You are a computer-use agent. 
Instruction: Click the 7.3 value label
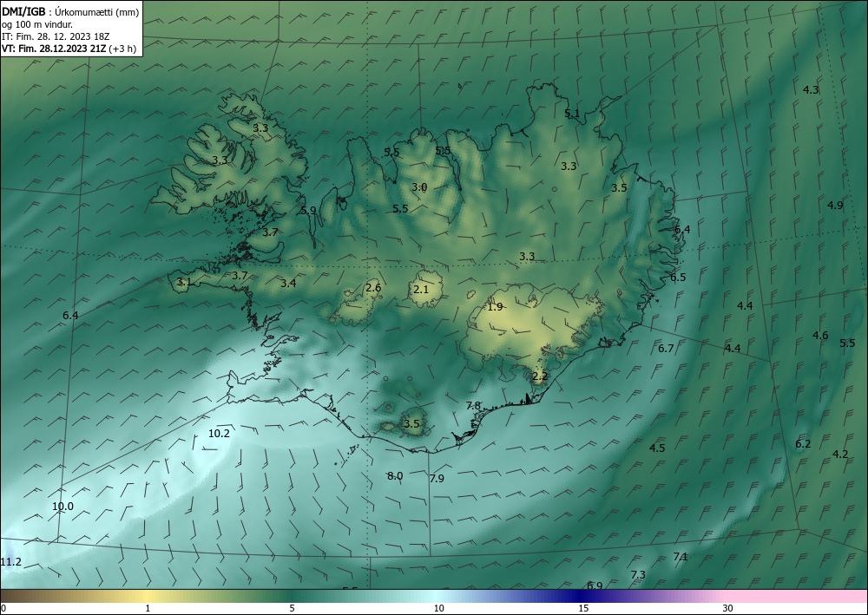(638, 574)
